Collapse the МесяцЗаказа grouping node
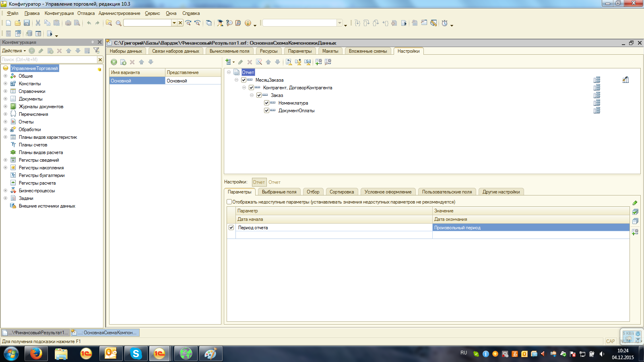Image resolution: width=644 pixels, height=362 pixels. [236, 80]
